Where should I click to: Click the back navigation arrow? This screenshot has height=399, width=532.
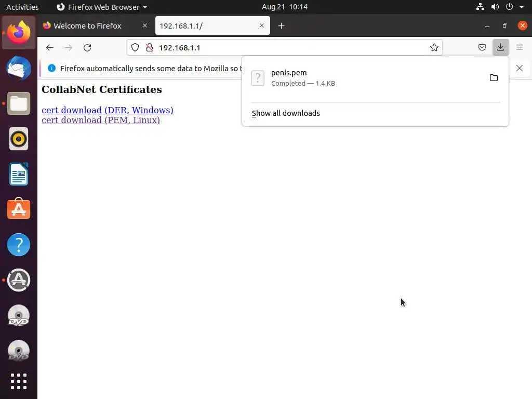(50, 47)
